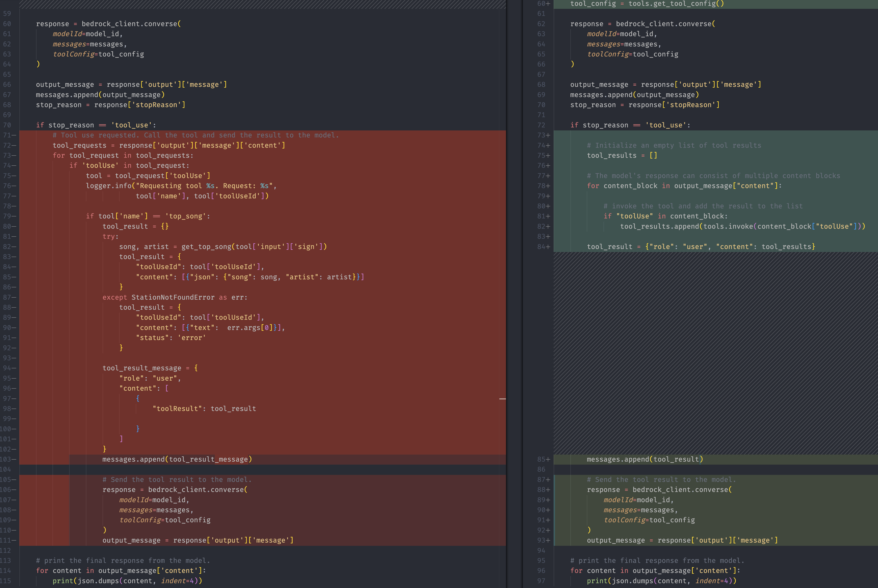Click added line "tool_results = []"

click(x=622, y=156)
